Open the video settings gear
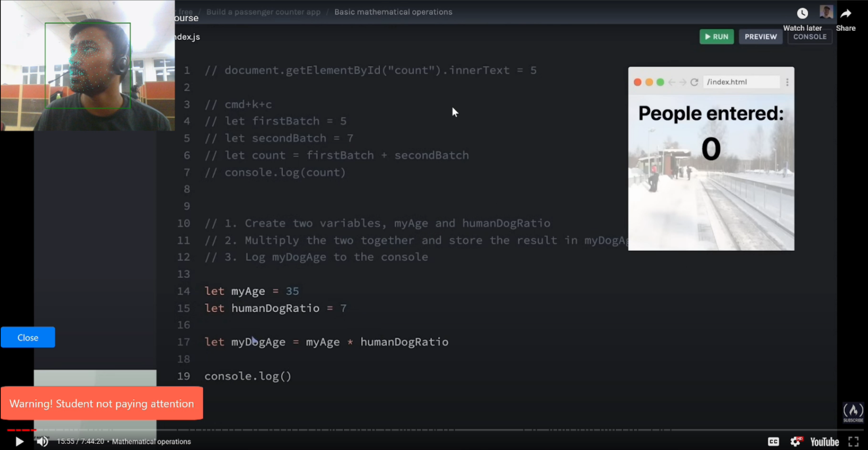Viewport: 868px width, 450px height. pyautogui.click(x=796, y=441)
